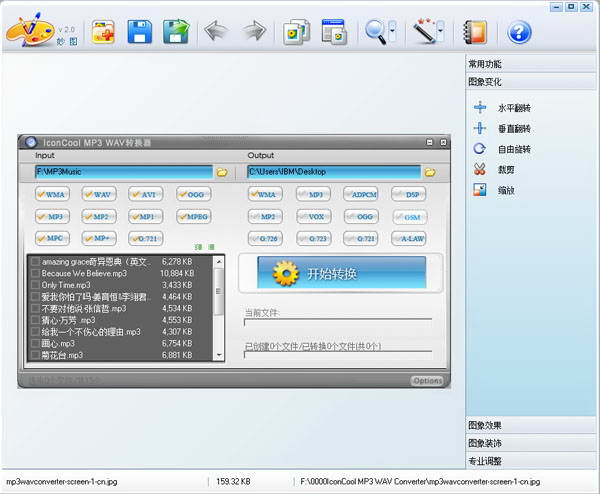
Task: Click the F:\MP3Music input path field
Action: point(124,172)
